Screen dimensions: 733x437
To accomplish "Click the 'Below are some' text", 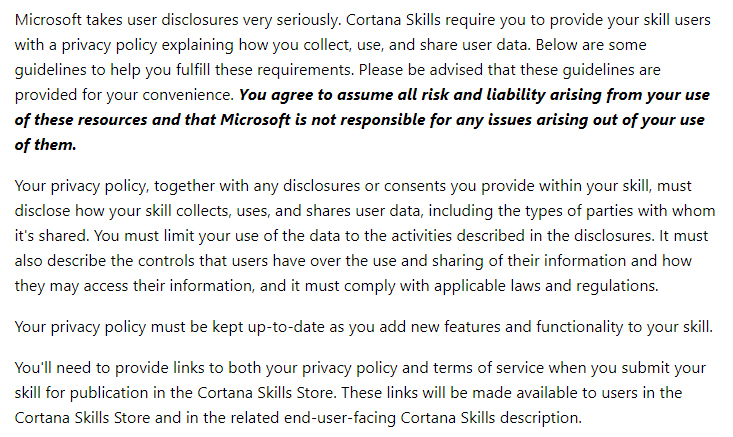I will click(591, 45).
